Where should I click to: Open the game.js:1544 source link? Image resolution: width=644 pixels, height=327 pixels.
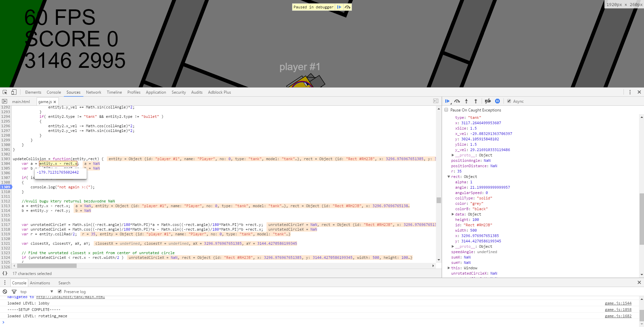(618, 303)
